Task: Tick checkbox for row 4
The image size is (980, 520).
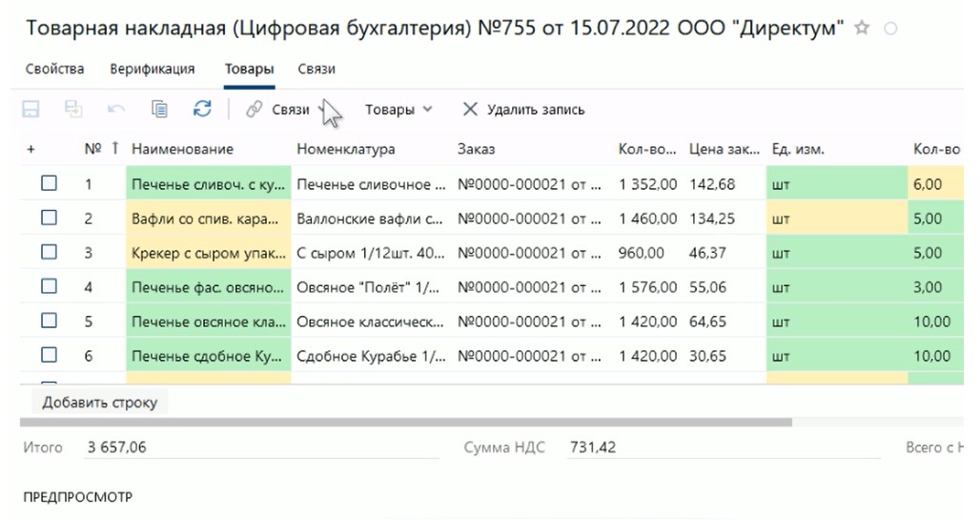Action: tap(49, 286)
